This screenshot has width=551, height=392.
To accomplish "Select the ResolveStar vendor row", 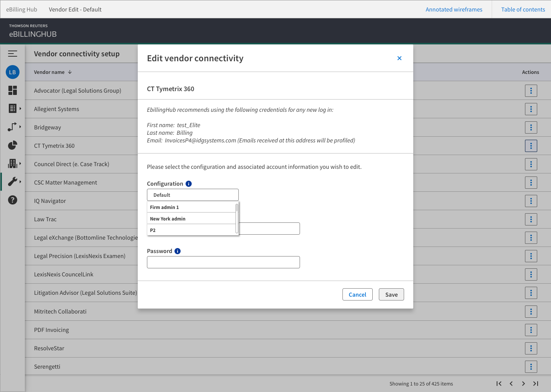I will (x=288, y=348).
